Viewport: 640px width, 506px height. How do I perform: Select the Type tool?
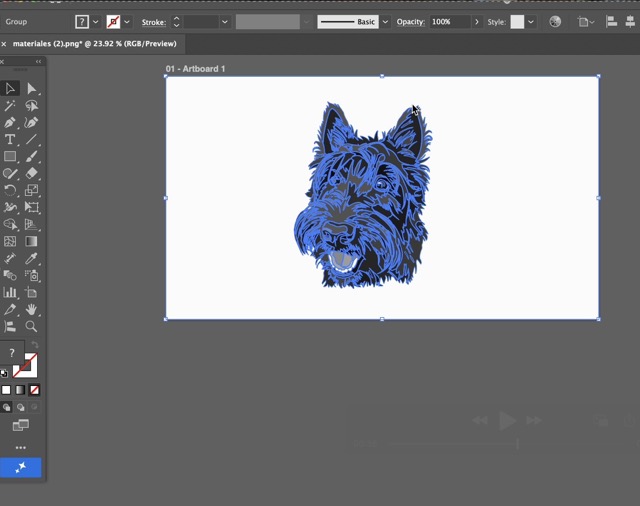click(x=10, y=140)
